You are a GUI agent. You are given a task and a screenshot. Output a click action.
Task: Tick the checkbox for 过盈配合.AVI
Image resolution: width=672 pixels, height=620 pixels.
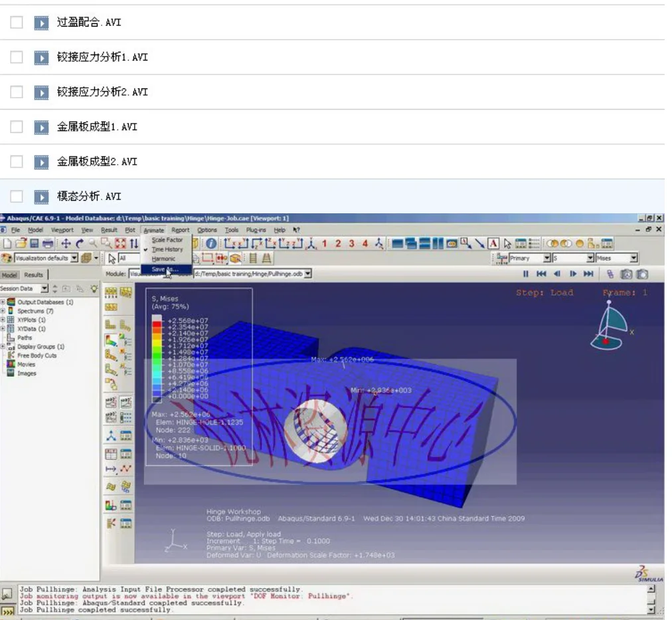(17, 23)
